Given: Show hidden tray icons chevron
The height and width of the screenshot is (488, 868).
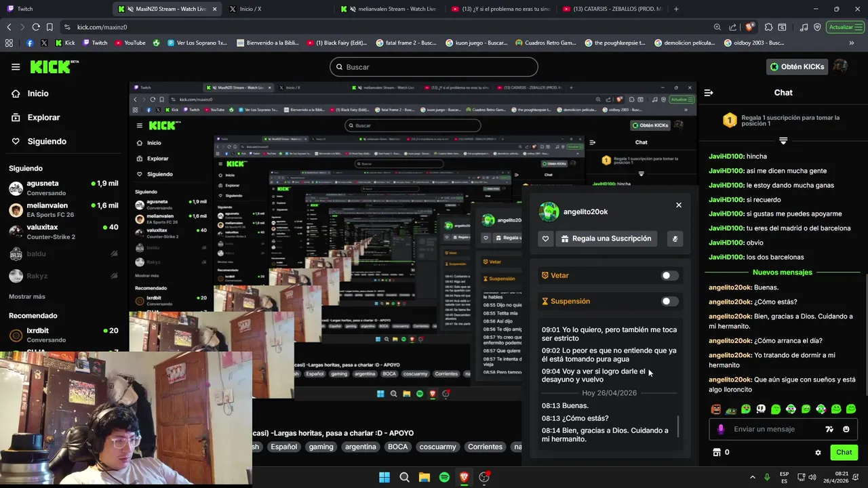Looking at the screenshot, I should pos(752,477).
